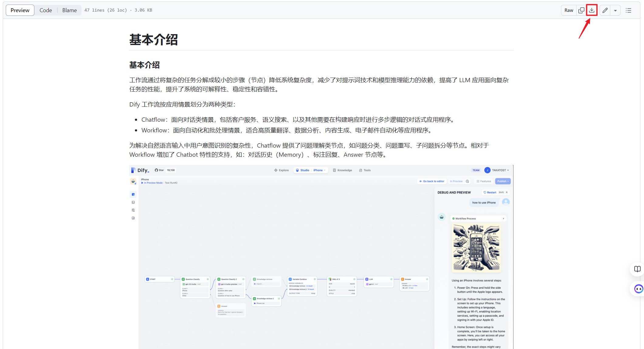
Task: Copy raw file contents
Action: click(581, 10)
